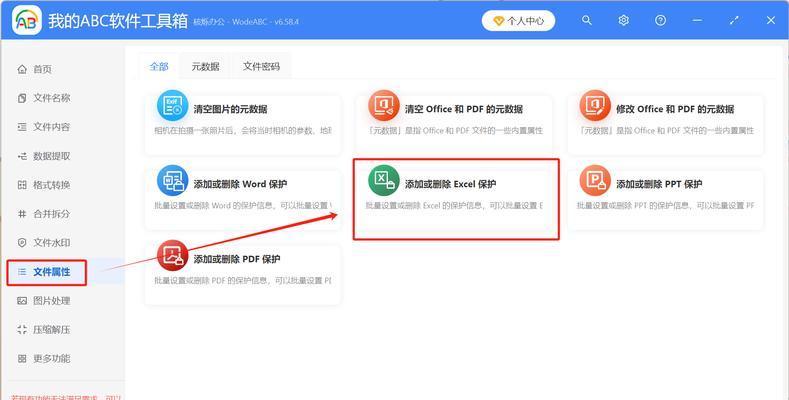This screenshot has height=400, width=789.
Task: Click the icon beside 数据提取
Action: click(22, 156)
